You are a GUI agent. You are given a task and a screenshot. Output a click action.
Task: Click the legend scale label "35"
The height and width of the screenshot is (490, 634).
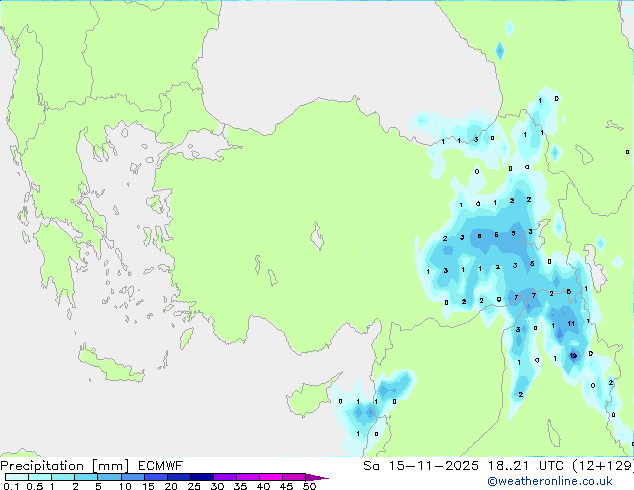[x=240, y=486]
